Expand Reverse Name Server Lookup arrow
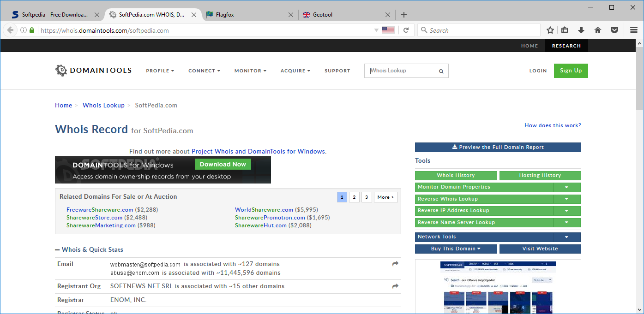Viewport: 644px width, 314px height. point(566,223)
